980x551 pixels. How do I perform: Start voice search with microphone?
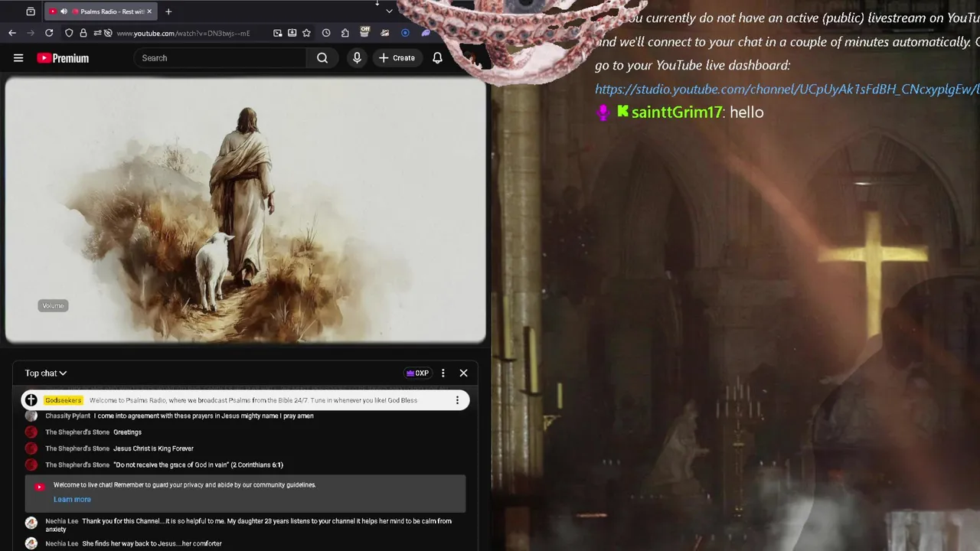tap(357, 58)
